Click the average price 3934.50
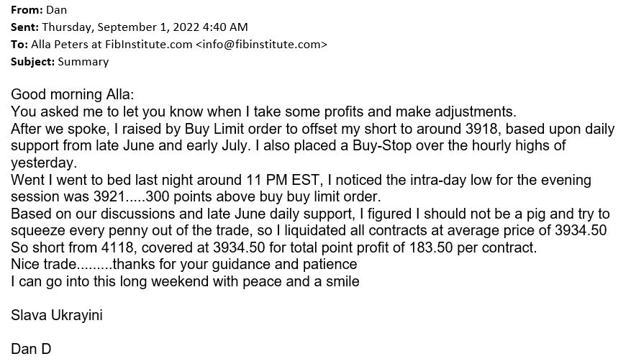The image size is (631, 364). (x=581, y=230)
